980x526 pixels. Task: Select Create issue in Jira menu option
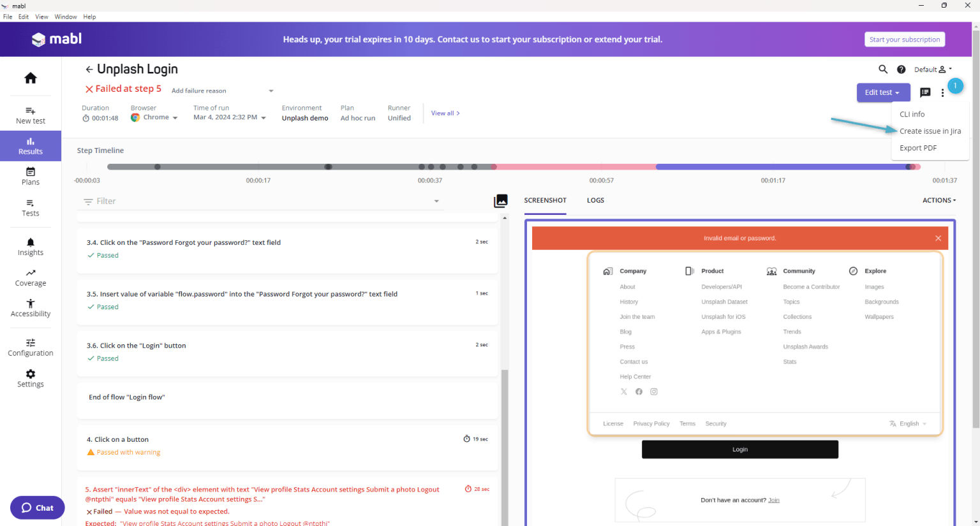coord(930,131)
